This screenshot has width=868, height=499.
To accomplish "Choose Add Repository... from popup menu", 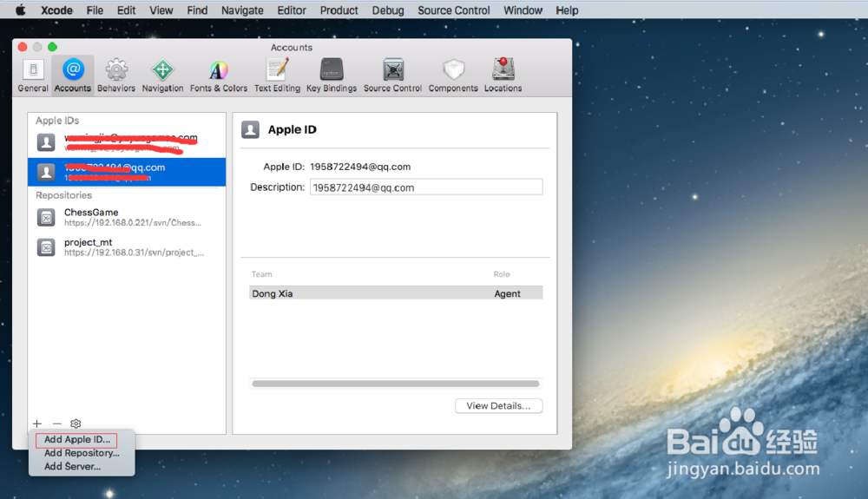I will [x=82, y=453].
